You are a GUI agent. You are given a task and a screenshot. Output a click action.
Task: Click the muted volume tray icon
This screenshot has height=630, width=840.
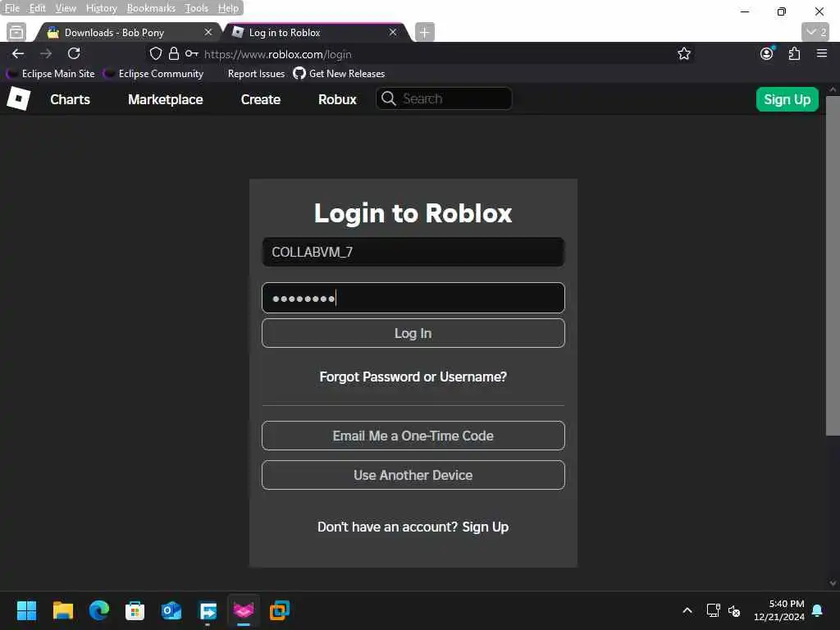click(734, 610)
